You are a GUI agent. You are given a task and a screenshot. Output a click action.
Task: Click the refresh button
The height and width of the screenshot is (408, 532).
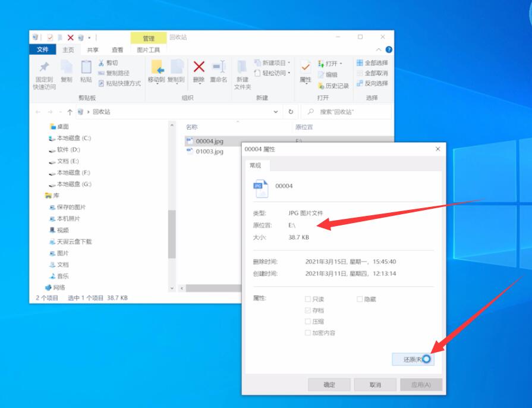click(x=291, y=112)
